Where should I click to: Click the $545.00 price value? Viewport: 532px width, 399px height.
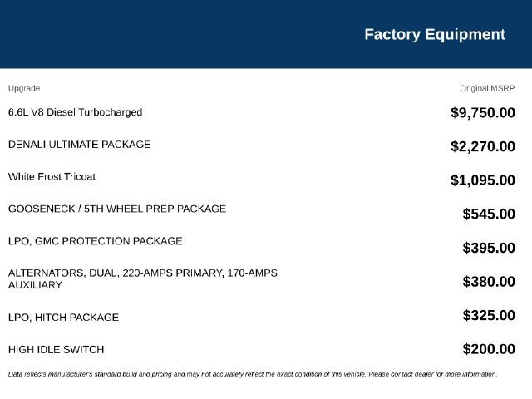pyautogui.click(x=489, y=214)
